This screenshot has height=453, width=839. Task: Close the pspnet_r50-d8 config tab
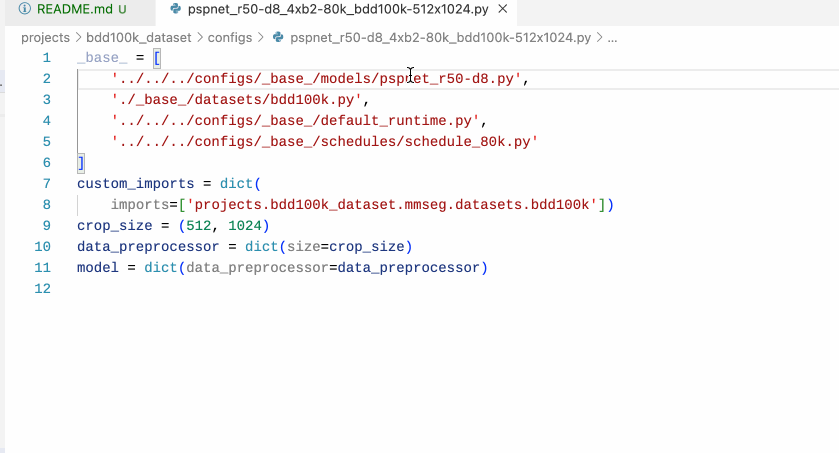(x=502, y=9)
